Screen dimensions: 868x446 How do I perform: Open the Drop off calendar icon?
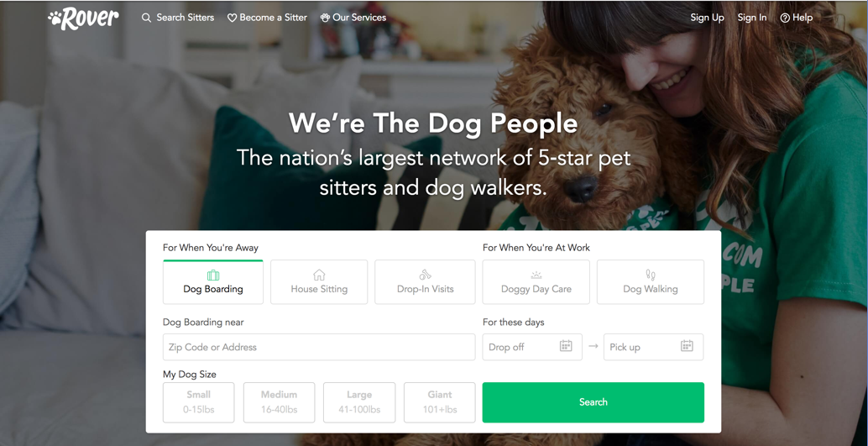566,346
